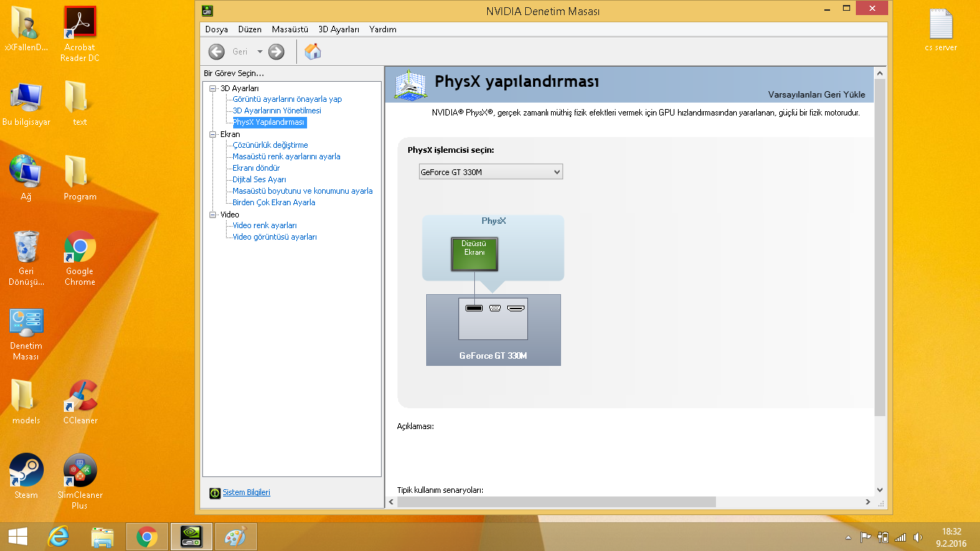Image resolution: width=980 pixels, height=551 pixels.
Task: Open Video renk ayarları page
Action: point(265,225)
